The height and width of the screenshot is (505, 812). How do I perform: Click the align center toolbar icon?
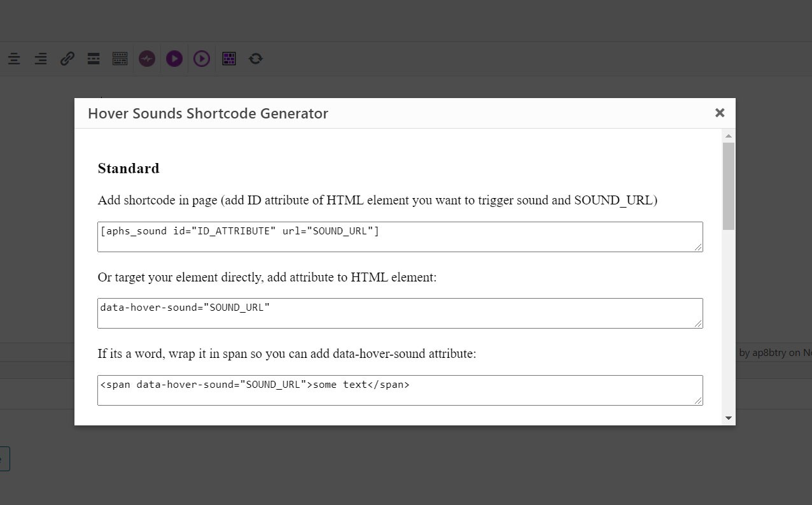14,59
